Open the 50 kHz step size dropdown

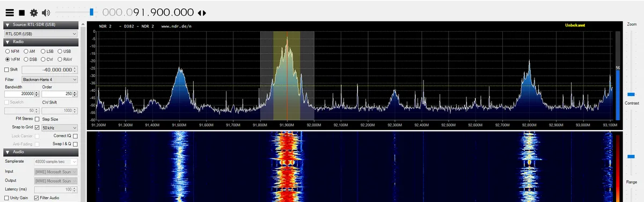pos(60,127)
